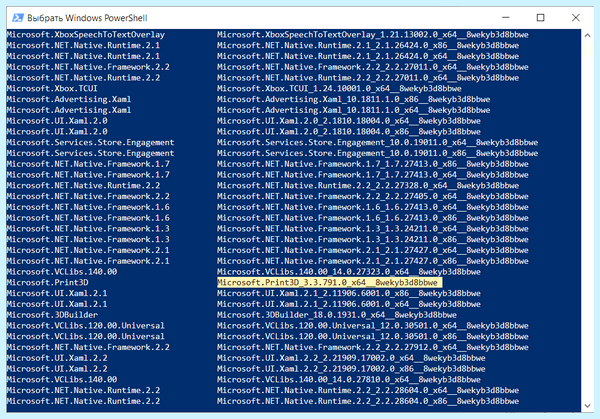Image resolution: width=600 pixels, height=419 pixels.
Task: Click Microsoft.NET.Native.Runtime.2.2_2.2.28604.0_x64 full name
Action: tap(368, 390)
